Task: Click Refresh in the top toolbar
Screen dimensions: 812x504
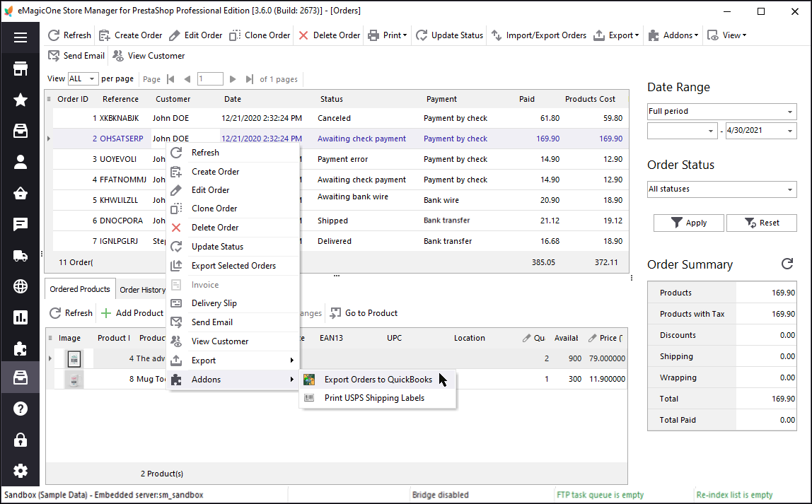Action: click(x=69, y=35)
